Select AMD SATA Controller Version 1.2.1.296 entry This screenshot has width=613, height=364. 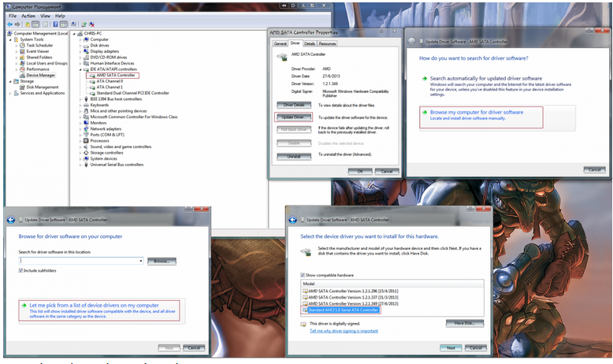[351, 292]
